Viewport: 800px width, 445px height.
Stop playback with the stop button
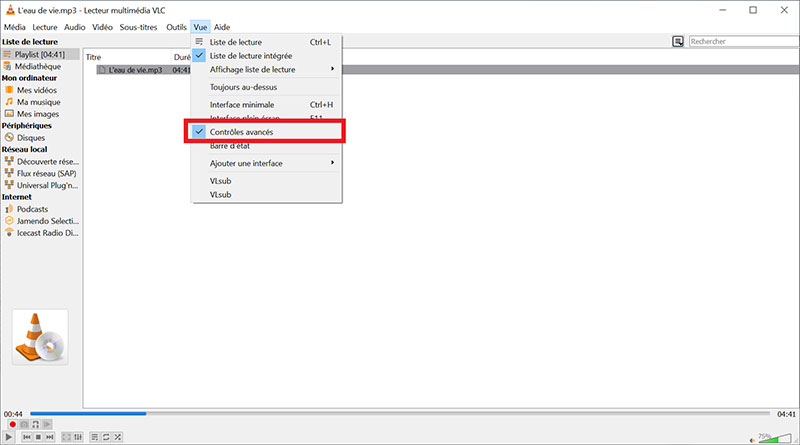pyautogui.click(x=38, y=437)
